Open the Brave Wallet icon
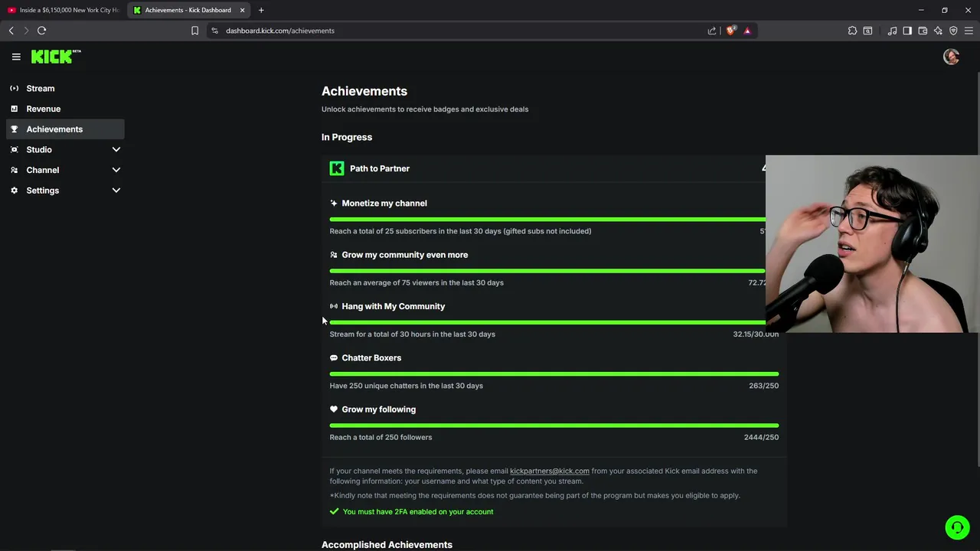The width and height of the screenshot is (980, 551). tap(923, 31)
